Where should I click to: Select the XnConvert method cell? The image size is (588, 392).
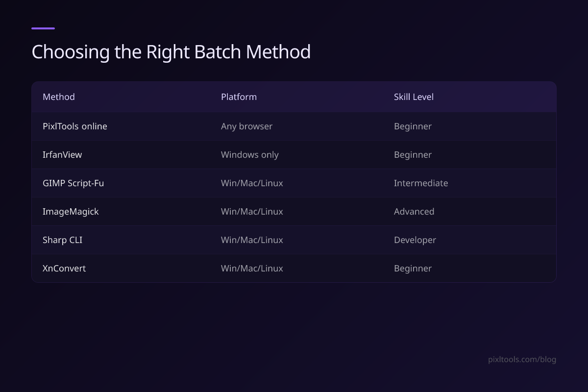point(64,269)
